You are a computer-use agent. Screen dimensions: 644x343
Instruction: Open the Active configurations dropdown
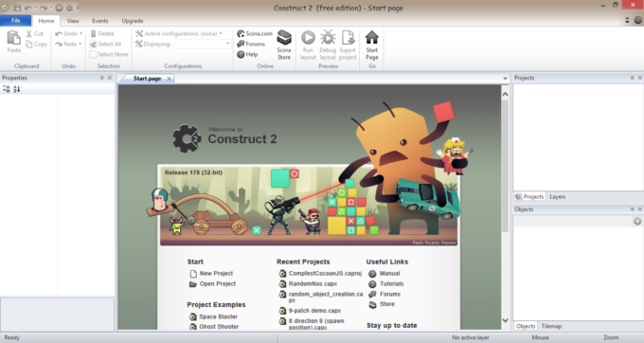coord(221,34)
